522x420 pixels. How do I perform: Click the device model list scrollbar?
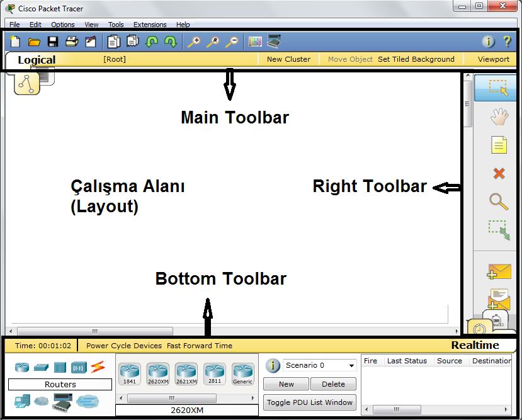172,398
